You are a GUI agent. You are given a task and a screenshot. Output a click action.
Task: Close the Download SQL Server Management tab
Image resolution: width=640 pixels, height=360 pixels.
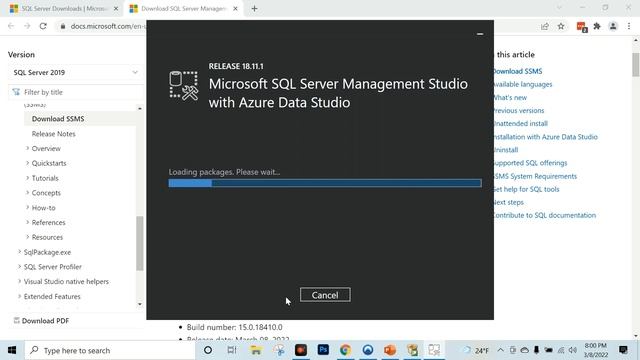(236, 9)
